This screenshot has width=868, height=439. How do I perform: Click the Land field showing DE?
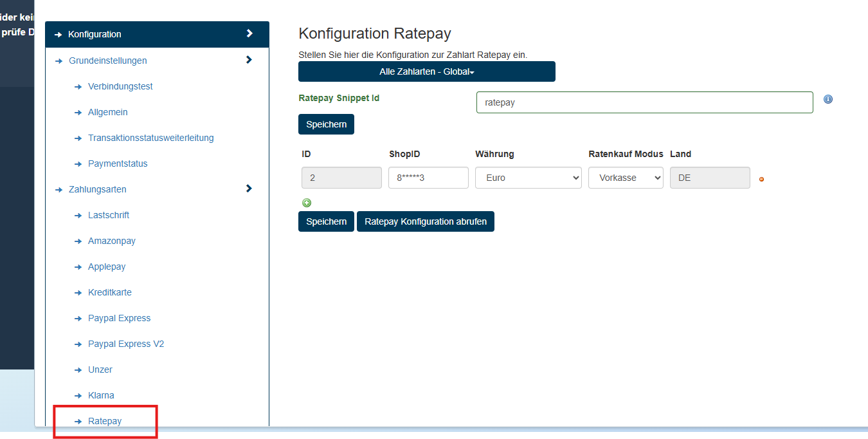click(710, 178)
